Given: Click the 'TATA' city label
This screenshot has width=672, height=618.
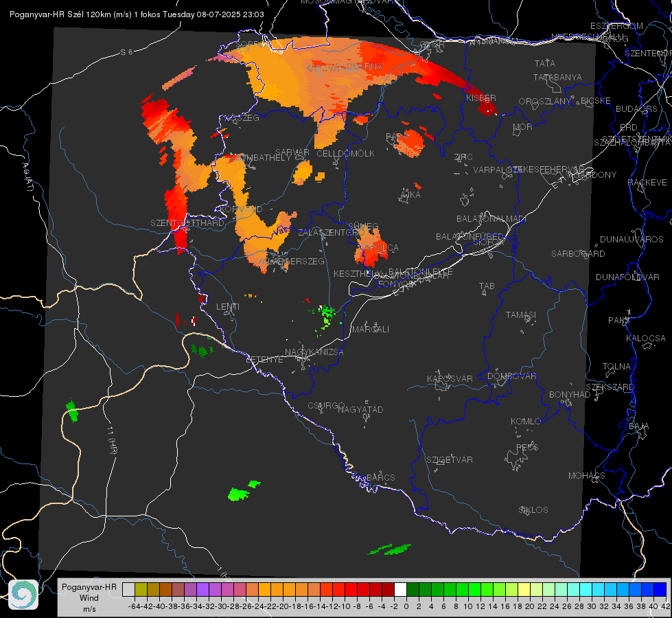Looking at the screenshot, I should (x=545, y=63).
